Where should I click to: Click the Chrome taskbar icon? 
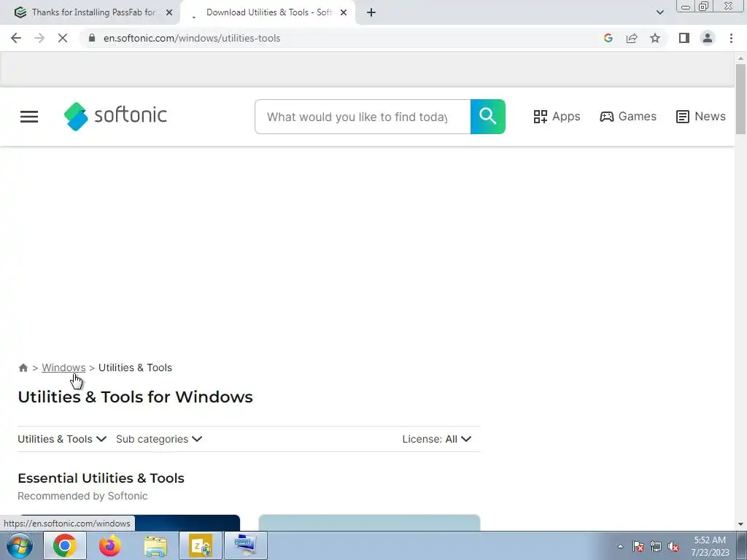65,546
